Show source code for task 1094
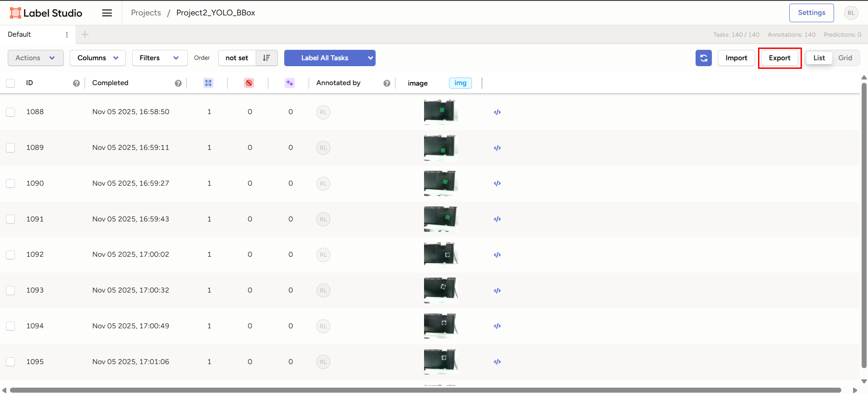The height and width of the screenshot is (394, 868). click(497, 326)
